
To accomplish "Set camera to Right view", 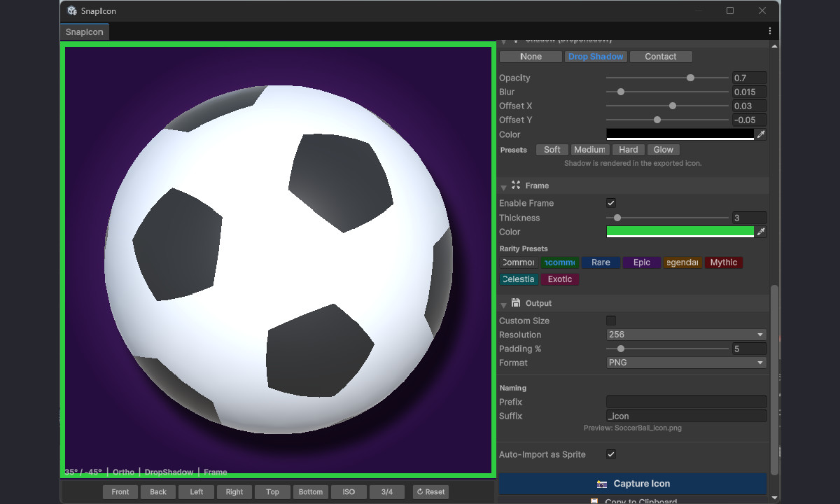I will pos(234,492).
